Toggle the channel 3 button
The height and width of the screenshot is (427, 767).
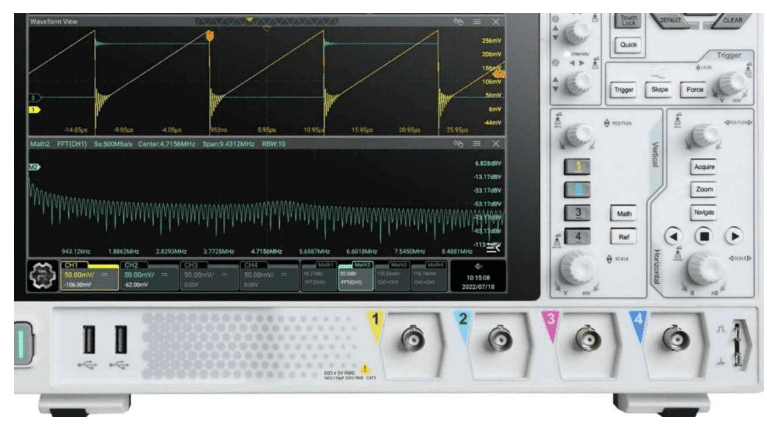point(578,213)
